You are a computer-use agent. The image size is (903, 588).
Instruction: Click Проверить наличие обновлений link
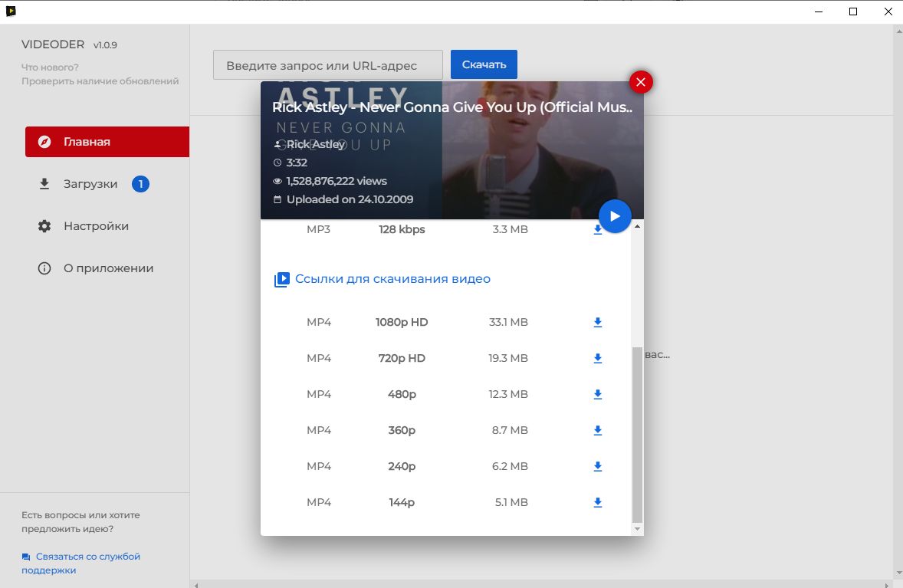click(100, 81)
